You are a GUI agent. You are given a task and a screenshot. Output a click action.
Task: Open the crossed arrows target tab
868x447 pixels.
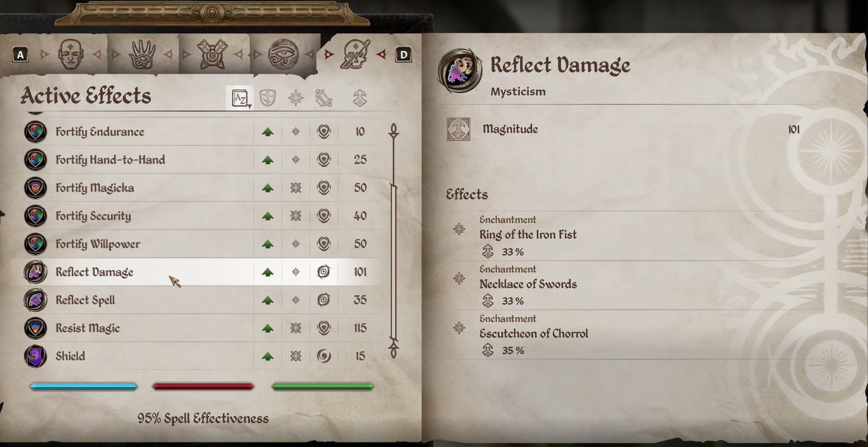[x=212, y=55]
